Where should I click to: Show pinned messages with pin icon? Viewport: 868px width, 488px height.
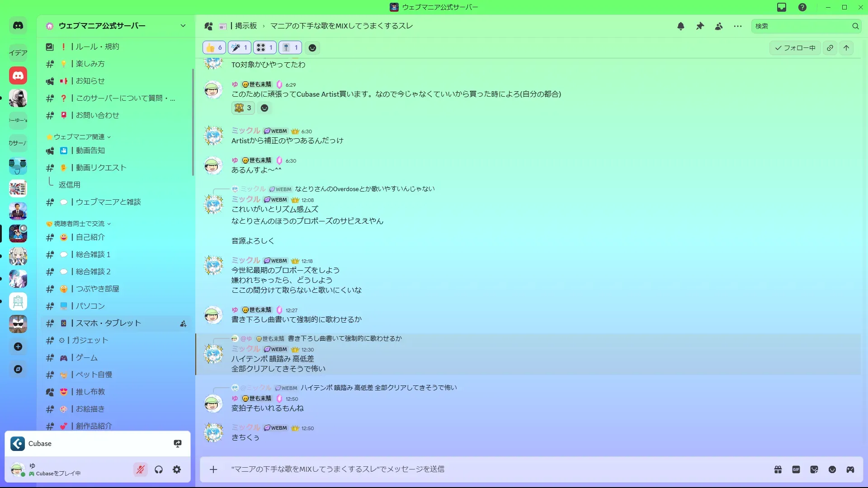click(x=700, y=26)
